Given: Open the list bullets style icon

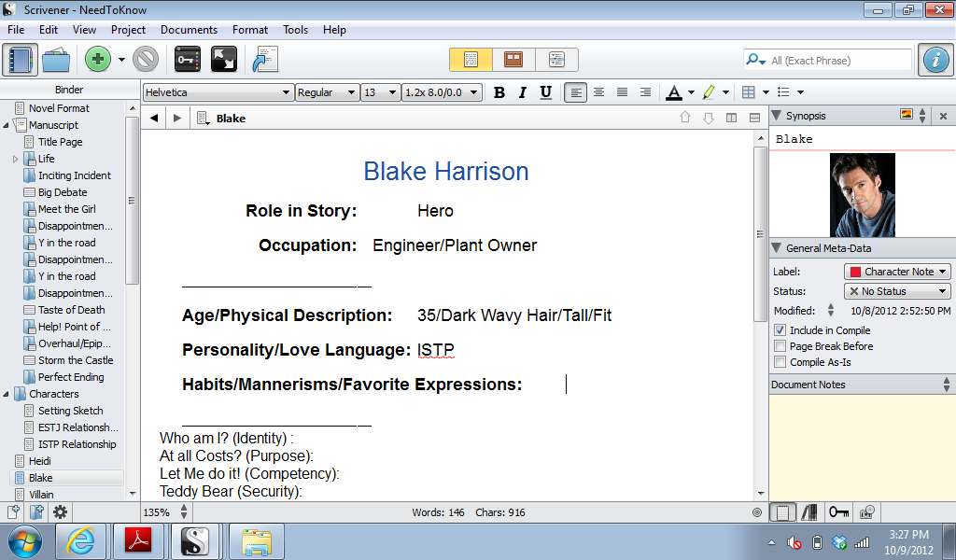Looking at the screenshot, I should pos(784,92).
